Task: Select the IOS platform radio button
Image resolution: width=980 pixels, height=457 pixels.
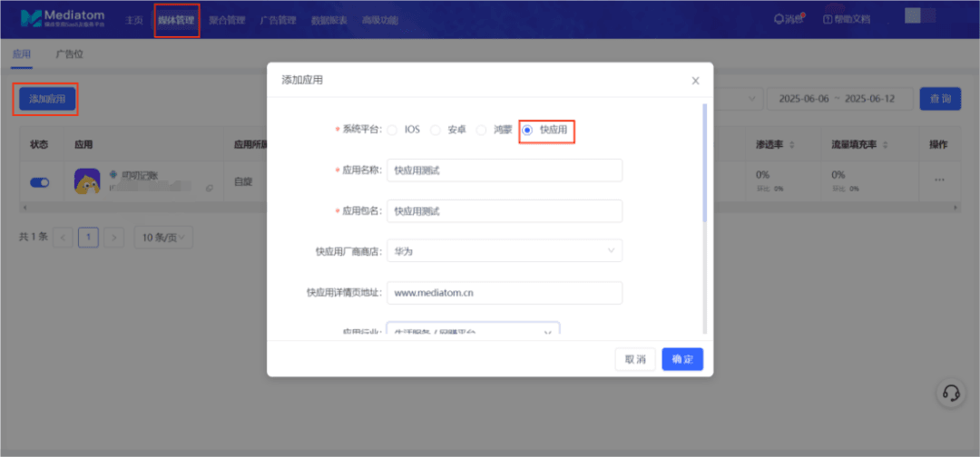Action: tap(392, 131)
